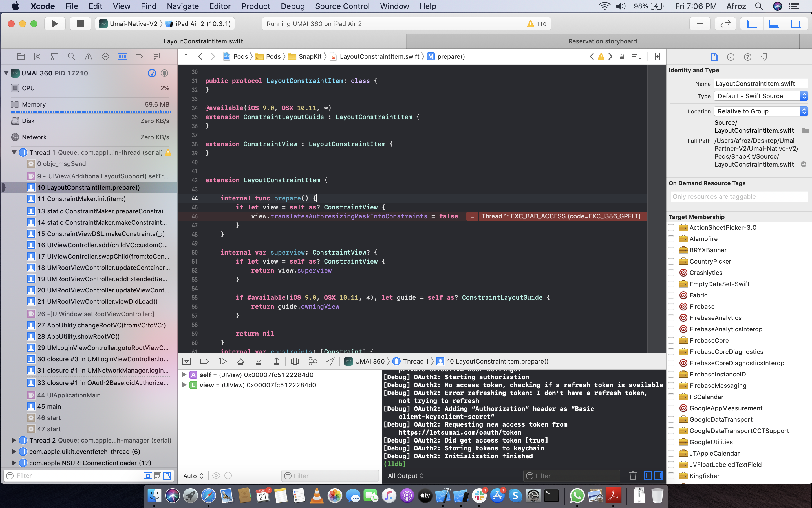The height and width of the screenshot is (508, 812).
Task: Toggle the inspectors panel visibility
Action: [x=796, y=23]
